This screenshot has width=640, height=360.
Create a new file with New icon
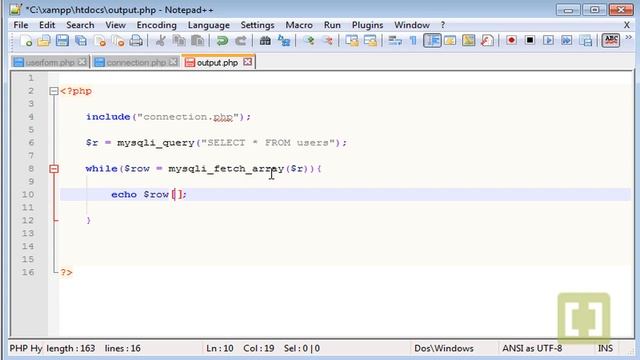[x=26, y=40]
